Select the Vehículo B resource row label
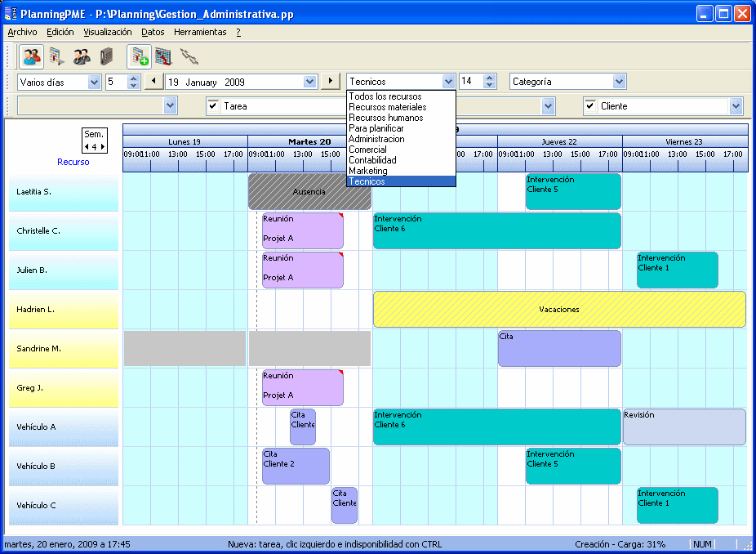The image size is (756, 554). (x=64, y=467)
